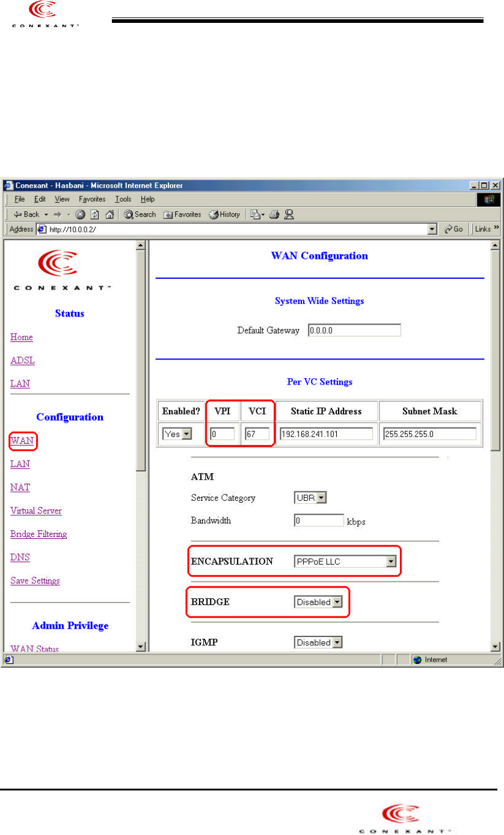Click the Save Settings link
Screen dimensions: 504x835
pos(35,581)
